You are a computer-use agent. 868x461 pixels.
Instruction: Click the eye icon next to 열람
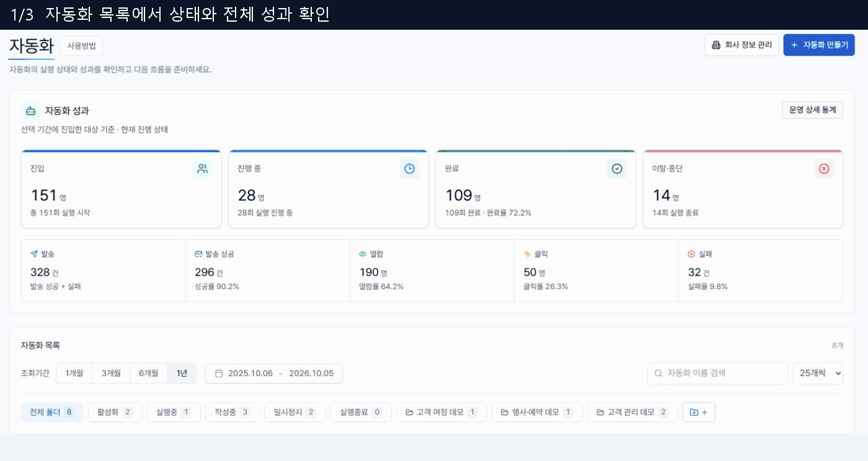point(363,254)
